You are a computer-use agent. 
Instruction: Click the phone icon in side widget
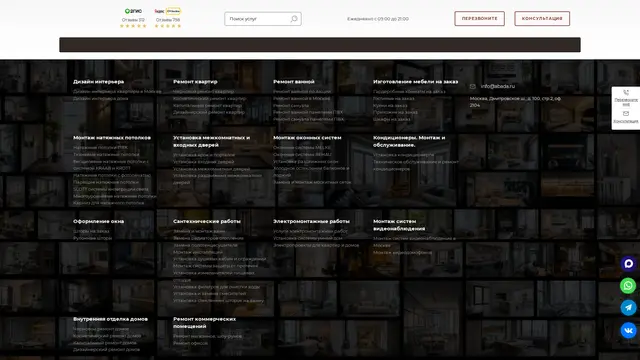[626, 93]
